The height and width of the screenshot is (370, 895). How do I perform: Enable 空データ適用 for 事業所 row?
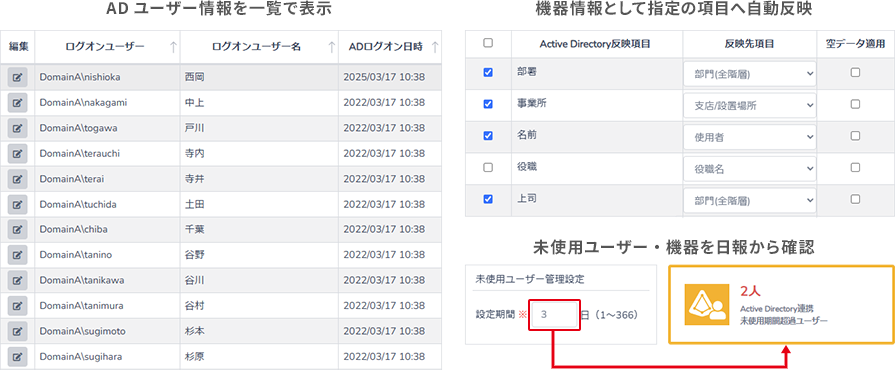(855, 104)
